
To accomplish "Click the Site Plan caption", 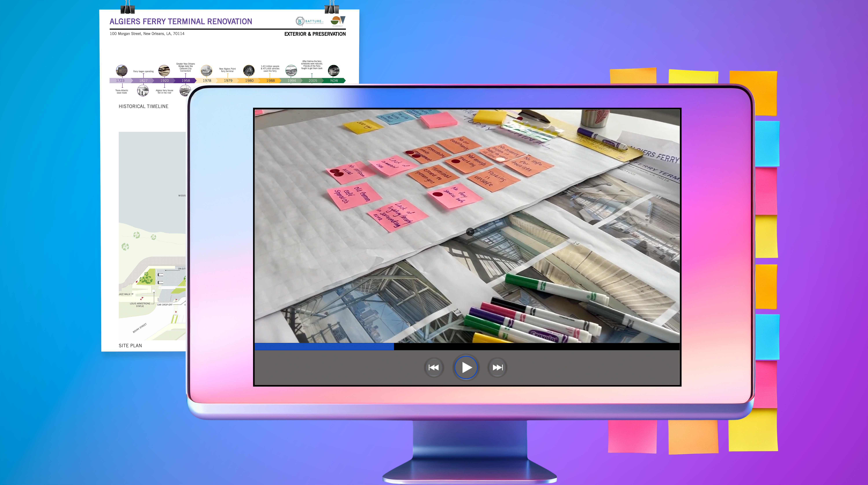I will pos(130,345).
